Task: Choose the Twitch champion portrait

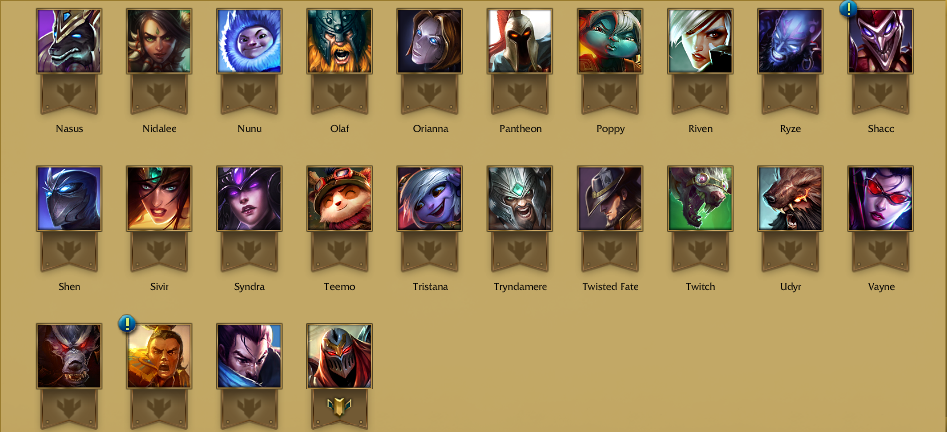Action: coord(701,199)
